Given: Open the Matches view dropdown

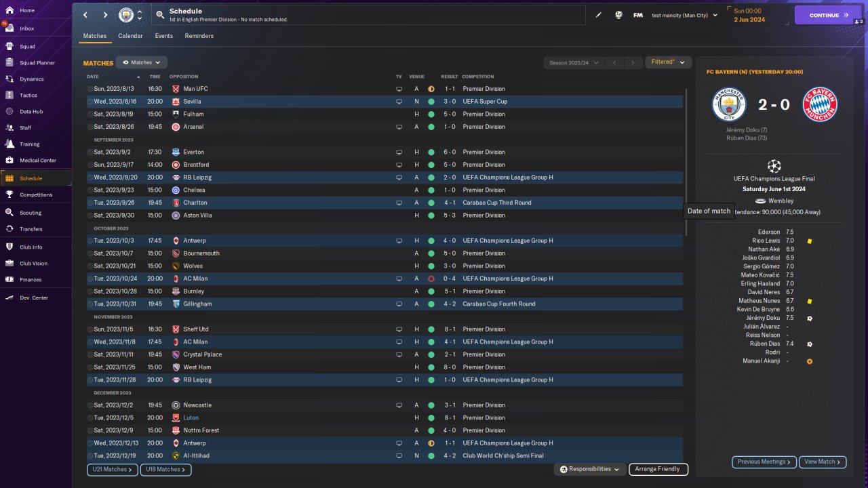Looking at the screenshot, I should (x=142, y=62).
